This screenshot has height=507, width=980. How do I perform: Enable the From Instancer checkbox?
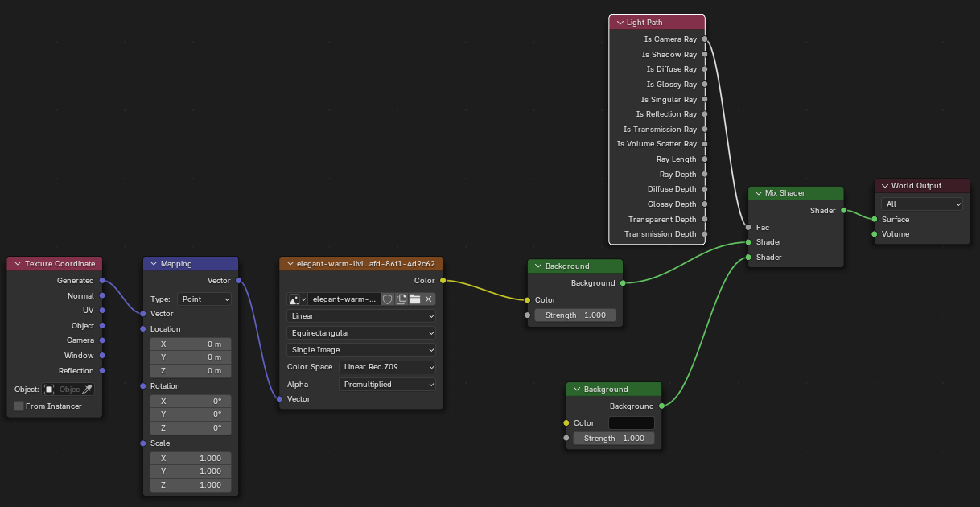coord(19,406)
